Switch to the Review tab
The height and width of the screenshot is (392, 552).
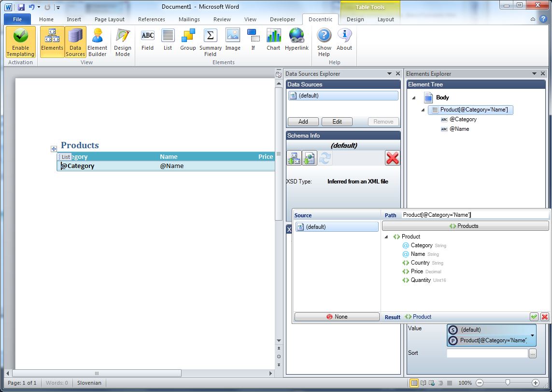tap(222, 19)
